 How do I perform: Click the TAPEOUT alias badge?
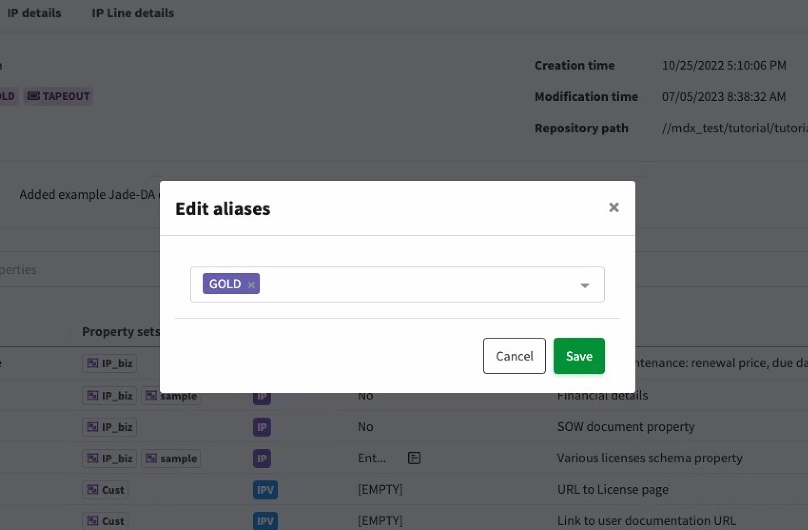pyautogui.click(x=59, y=97)
